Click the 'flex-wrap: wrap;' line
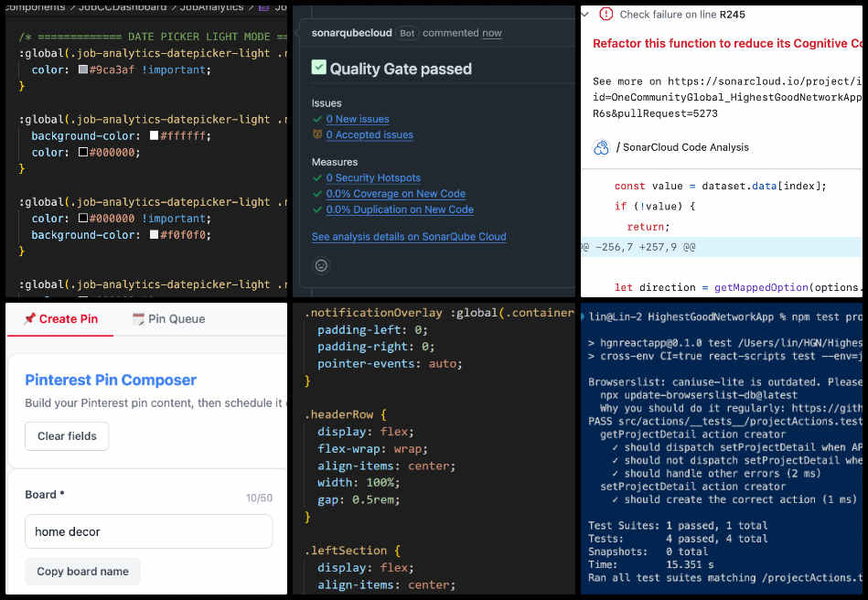 (372, 449)
